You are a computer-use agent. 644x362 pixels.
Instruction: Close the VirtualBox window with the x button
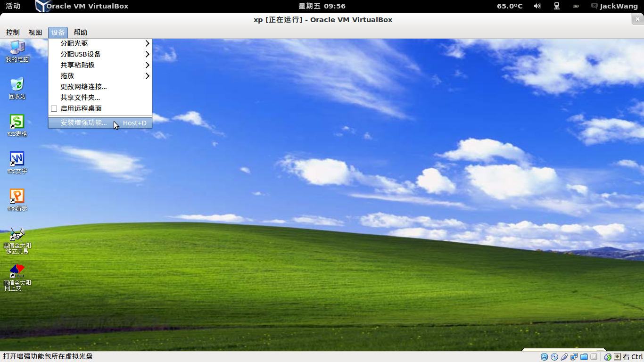pyautogui.click(x=637, y=19)
